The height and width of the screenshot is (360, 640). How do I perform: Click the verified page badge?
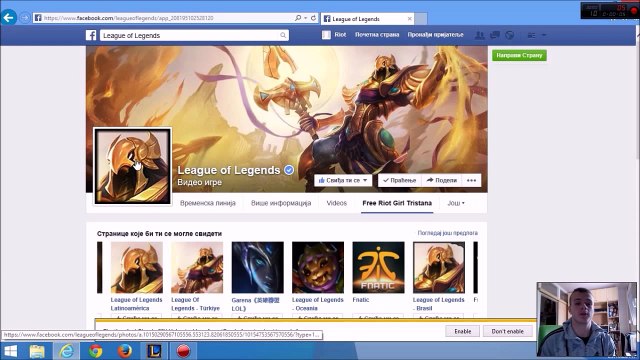(x=289, y=170)
